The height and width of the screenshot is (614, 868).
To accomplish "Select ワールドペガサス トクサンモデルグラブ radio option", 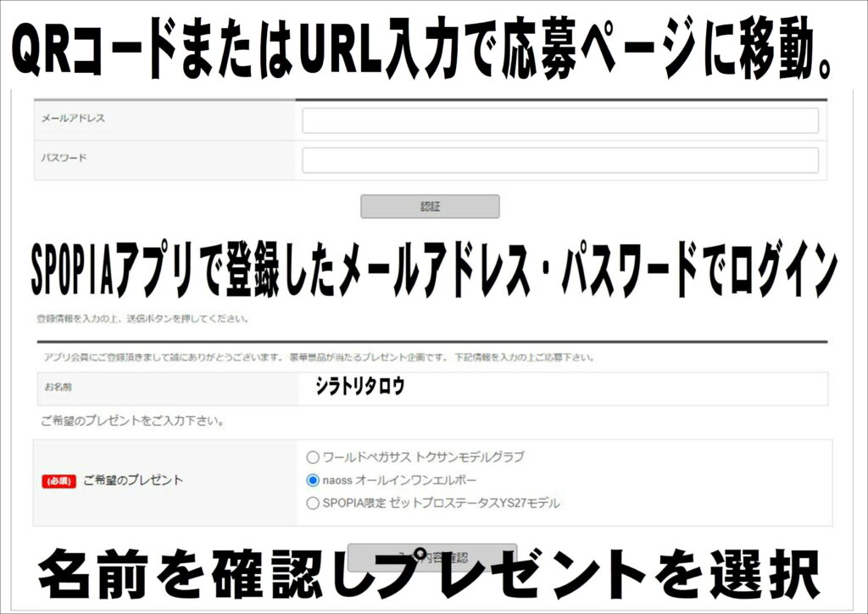I will click(x=313, y=457).
